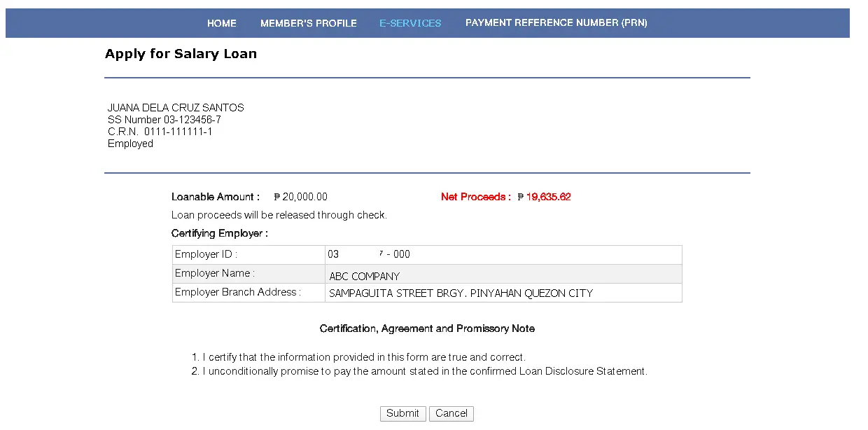
Task: Click the Apply for Salary Loan heading
Action: [181, 53]
